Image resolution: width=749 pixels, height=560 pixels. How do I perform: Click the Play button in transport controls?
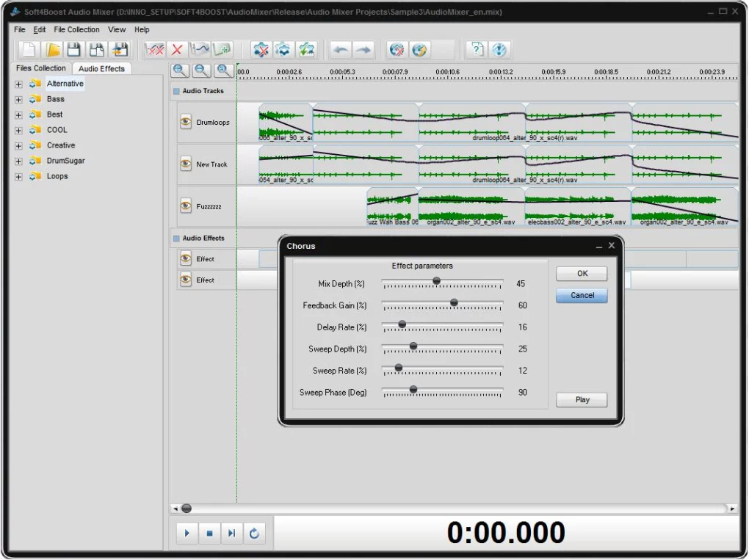pos(187,533)
